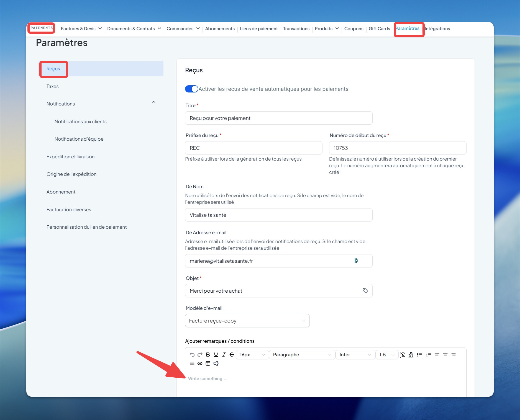The image size is (520, 420).
Task: Expand the Documents & Contrats menu
Action: (x=134, y=29)
